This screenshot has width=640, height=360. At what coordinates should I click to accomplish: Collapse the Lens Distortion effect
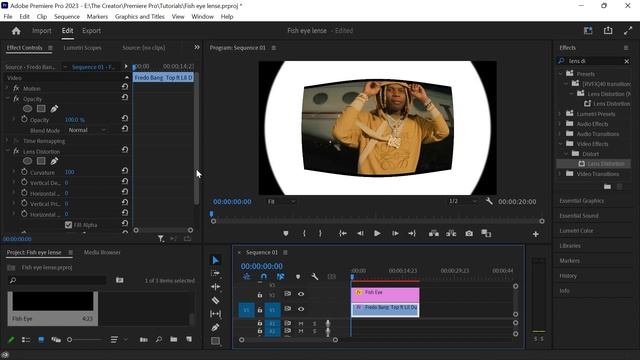(x=7, y=151)
